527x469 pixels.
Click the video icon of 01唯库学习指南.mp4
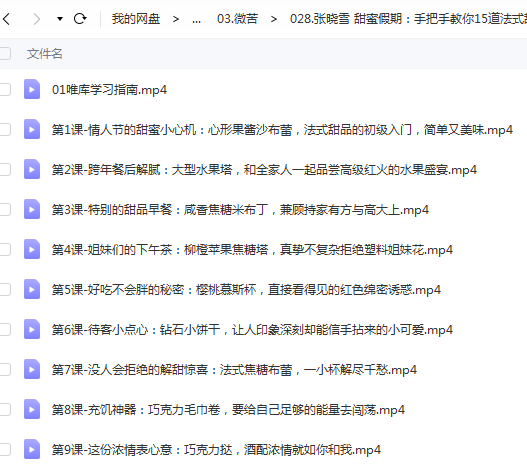(32, 89)
